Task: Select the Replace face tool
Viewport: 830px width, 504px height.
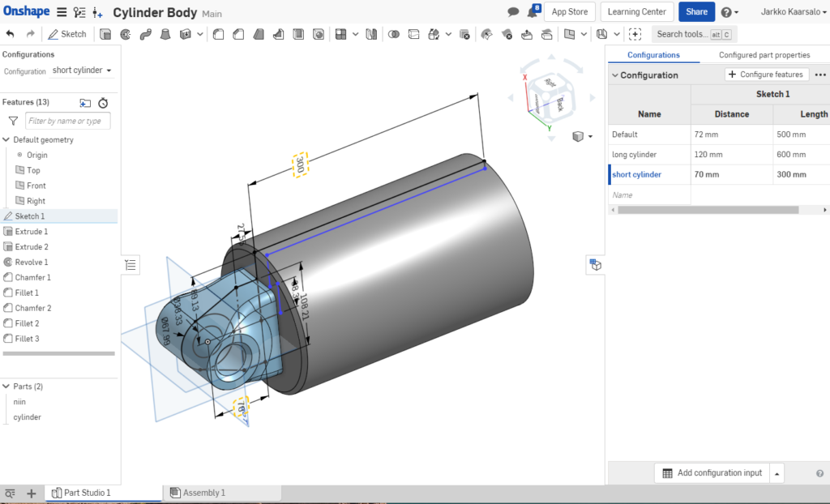Action: 547,34
